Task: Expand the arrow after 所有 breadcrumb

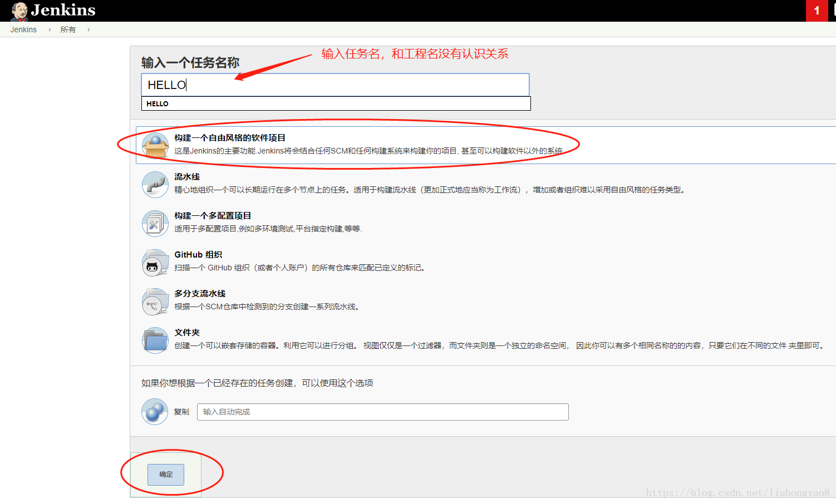Action: (88, 29)
